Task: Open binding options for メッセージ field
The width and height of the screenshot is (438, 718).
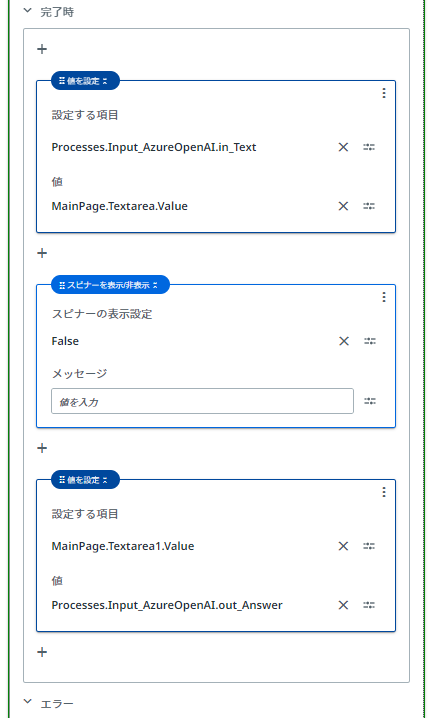Action: 370,401
